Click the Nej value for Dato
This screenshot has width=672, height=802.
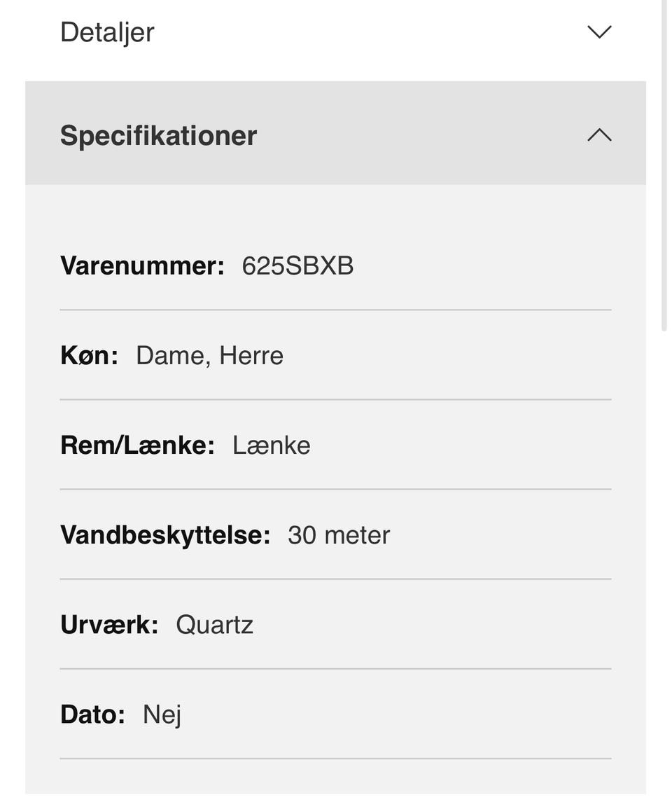162,715
